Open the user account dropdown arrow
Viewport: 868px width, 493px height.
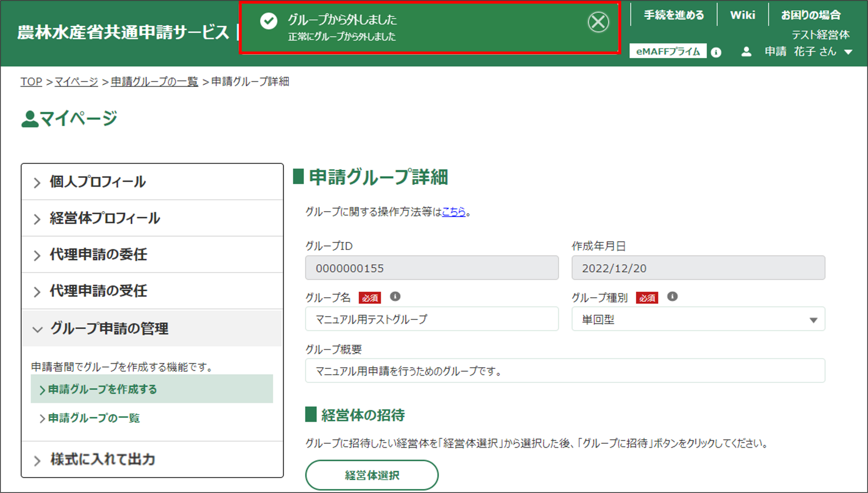(848, 52)
